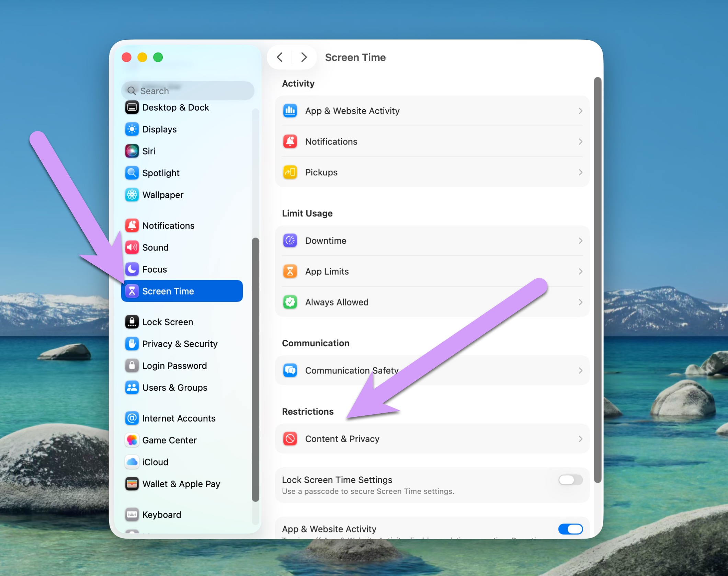Select Privacy & Security in sidebar
The image size is (728, 576).
click(180, 344)
